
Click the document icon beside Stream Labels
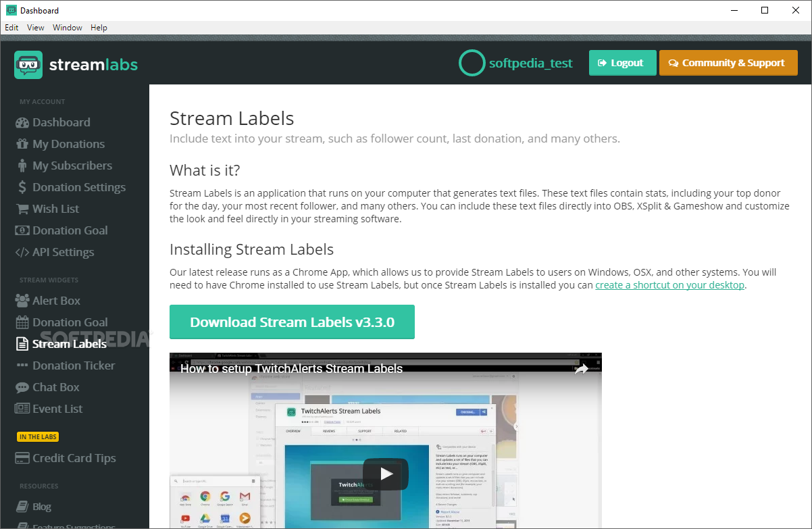coord(22,344)
